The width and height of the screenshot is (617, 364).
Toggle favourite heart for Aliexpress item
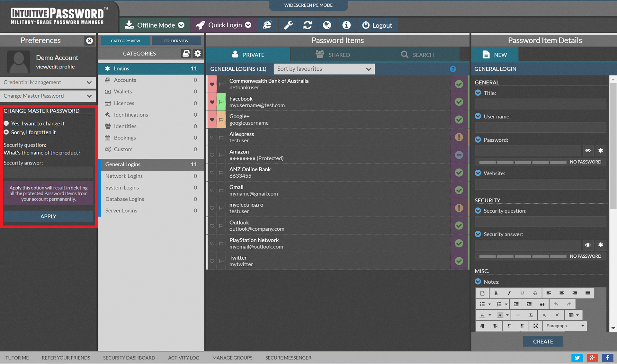[212, 137]
